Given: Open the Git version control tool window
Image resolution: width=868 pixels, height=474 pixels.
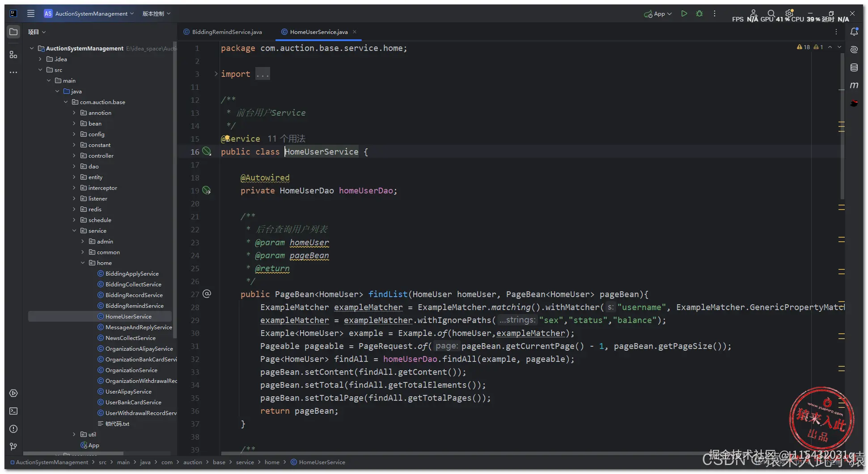Looking at the screenshot, I should click(13, 446).
